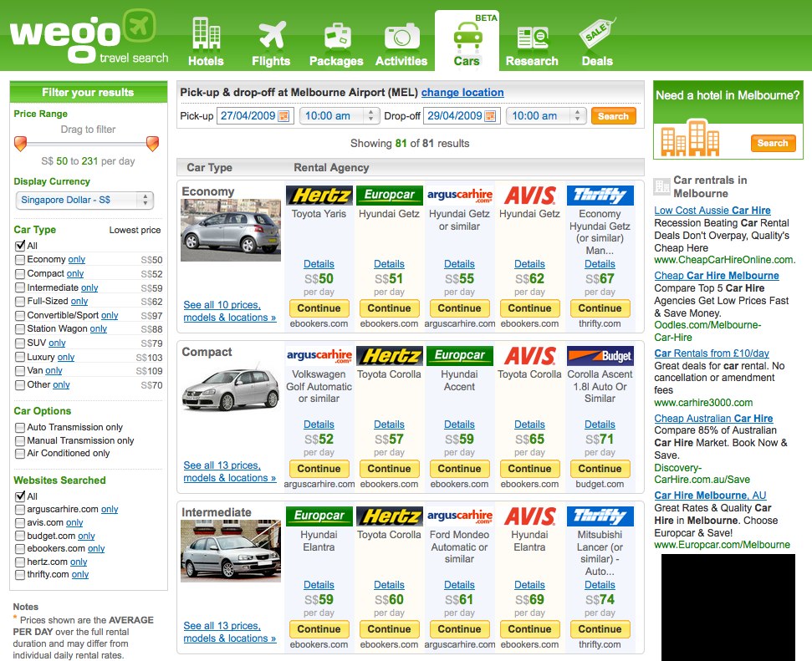The height and width of the screenshot is (661, 812).
Task: Click the Europcar logo in Compact row
Action: click(459, 356)
